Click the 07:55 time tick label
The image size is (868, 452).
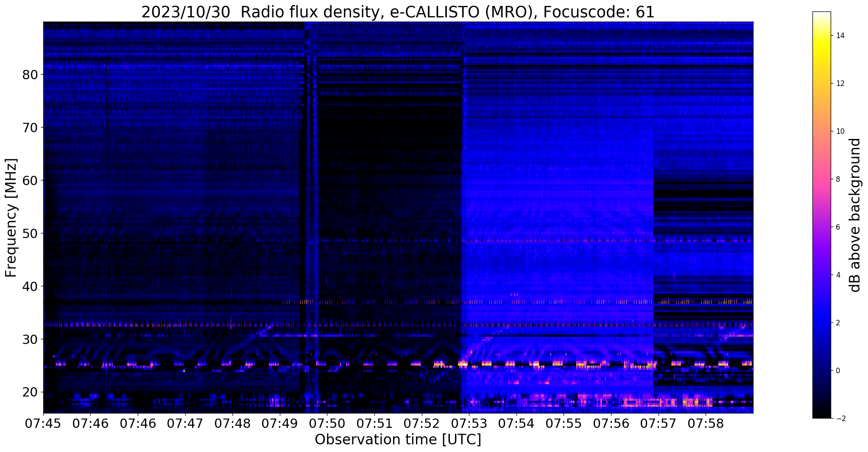(564, 424)
